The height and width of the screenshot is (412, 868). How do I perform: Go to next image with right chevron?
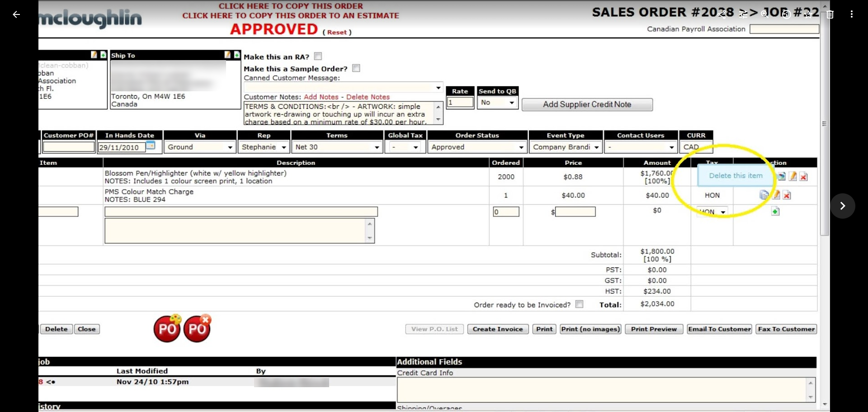[x=842, y=206]
